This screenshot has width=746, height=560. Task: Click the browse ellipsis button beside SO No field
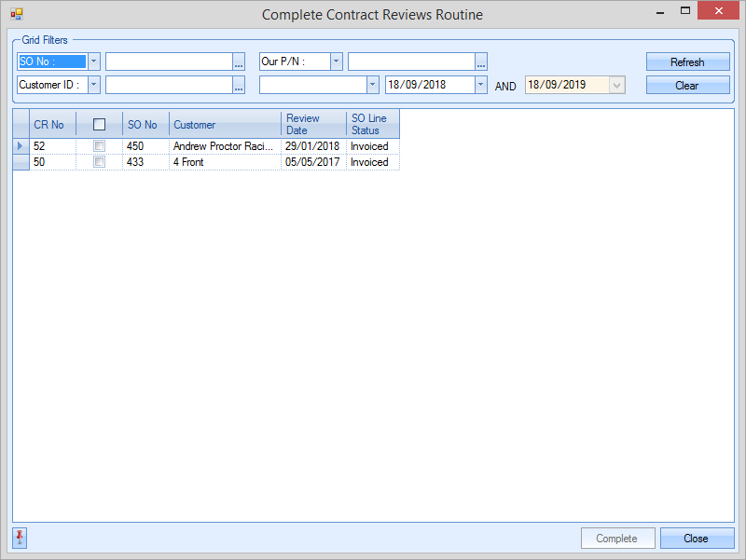(x=239, y=61)
